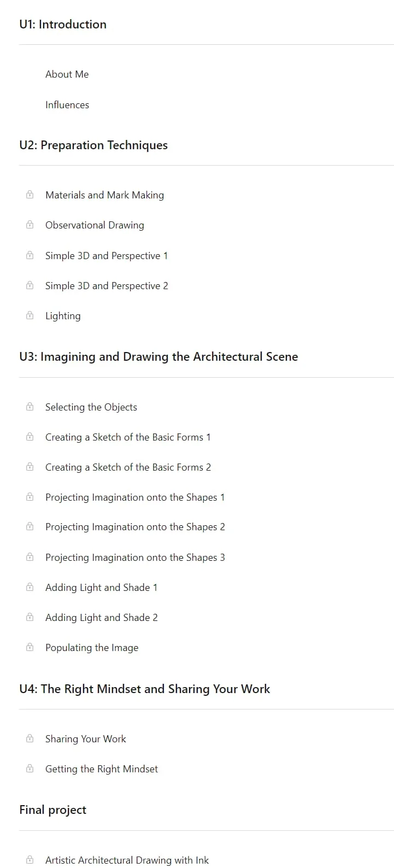Image resolution: width=394 pixels, height=868 pixels.
Task: Click the lock icon next to Sharing Your Work
Action: coord(30,738)
